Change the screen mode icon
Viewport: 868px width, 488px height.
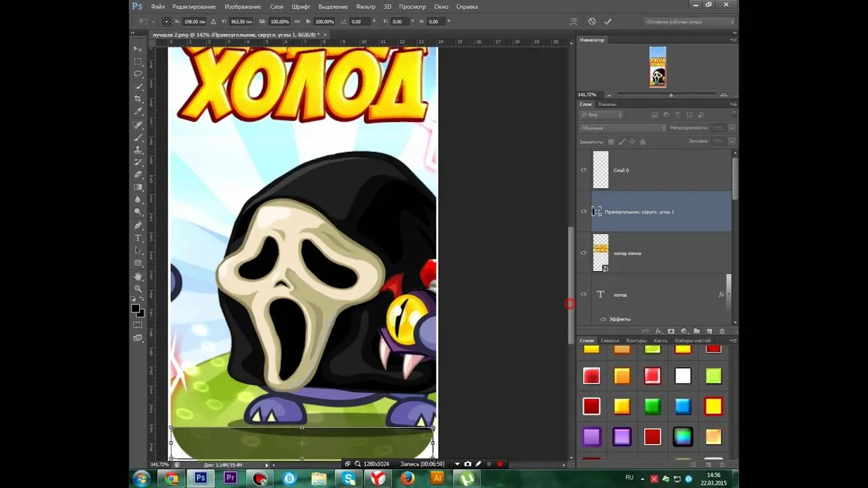coord(138,338)
